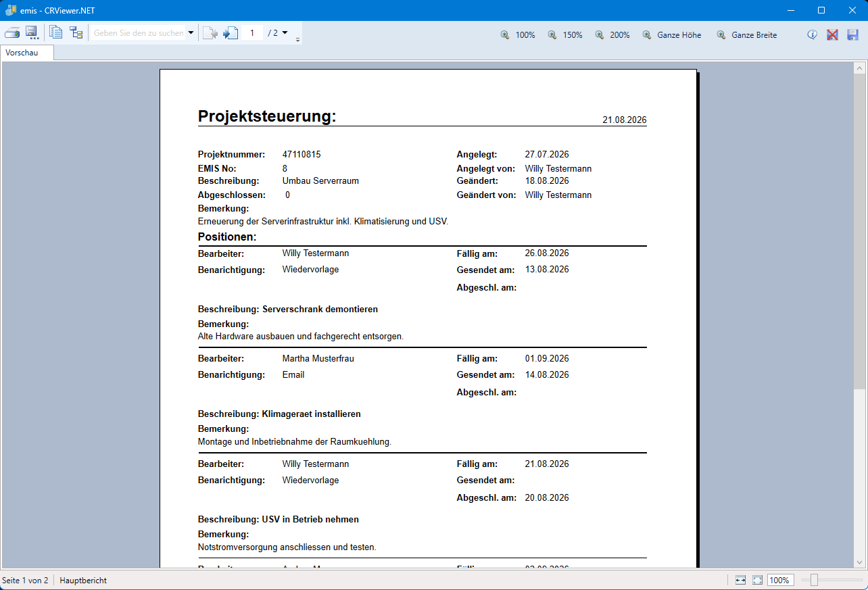Click the project number '47110815'
Viewport: 868px width, 590px height.
pos(302,154)
